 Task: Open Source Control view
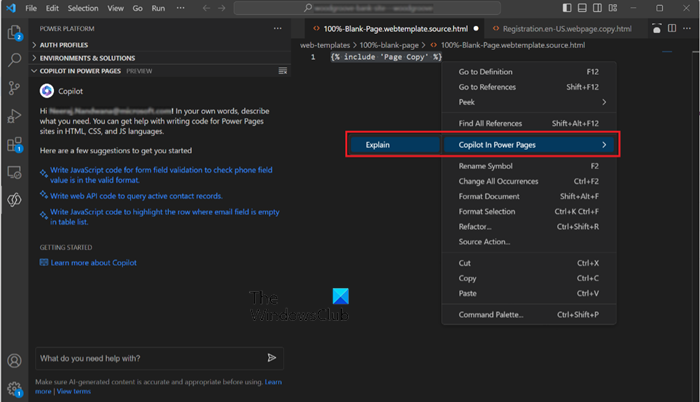(14, 89)
